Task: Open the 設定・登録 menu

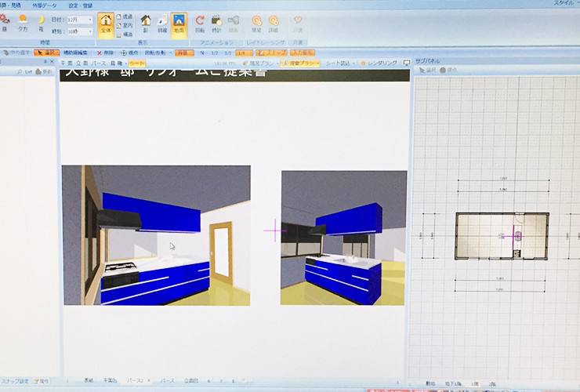Action: click(x=80, y=5)
